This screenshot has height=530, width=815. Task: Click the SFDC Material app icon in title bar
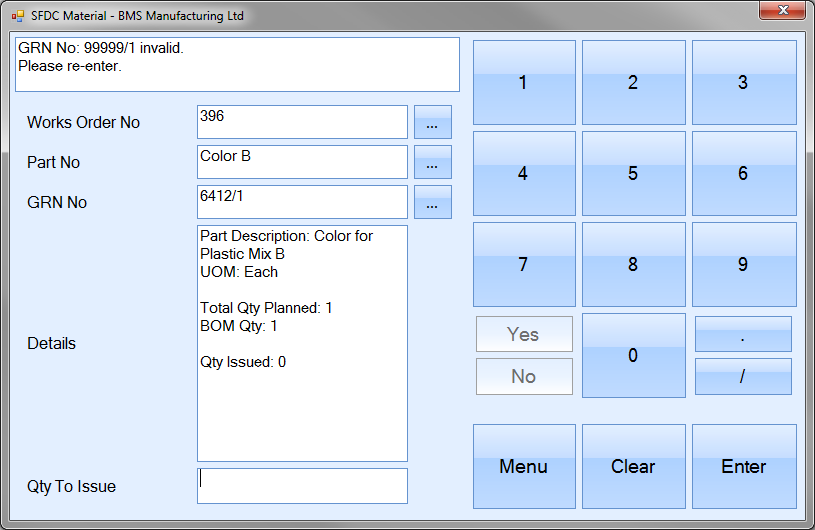(18, 16)
